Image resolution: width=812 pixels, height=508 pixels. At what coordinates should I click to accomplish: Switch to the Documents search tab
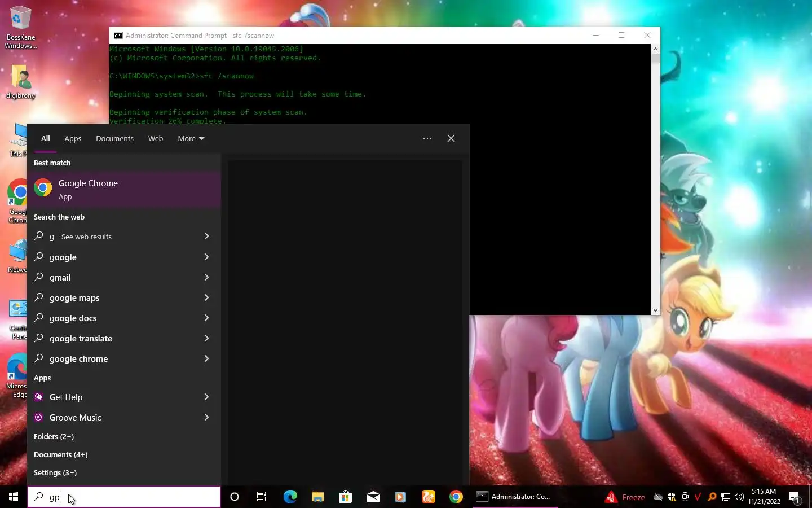click(x=114, y=138)
